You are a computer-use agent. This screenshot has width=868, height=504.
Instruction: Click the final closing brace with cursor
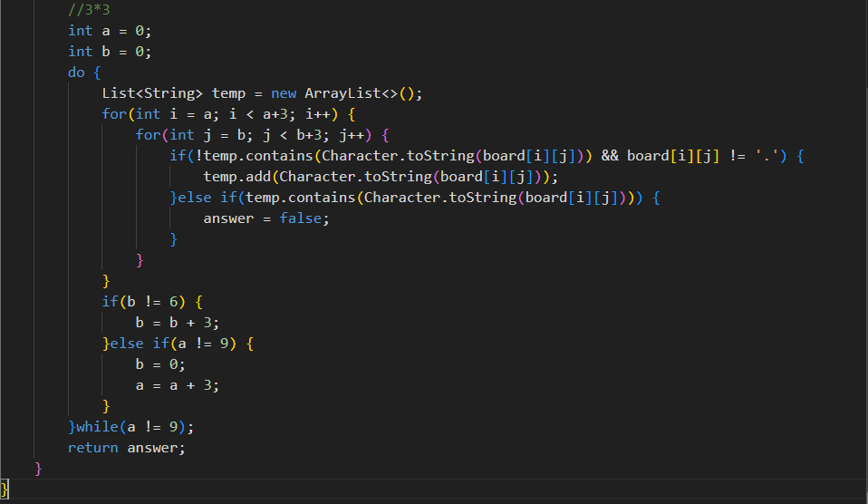pyautogui.click(x=5, y=489)
